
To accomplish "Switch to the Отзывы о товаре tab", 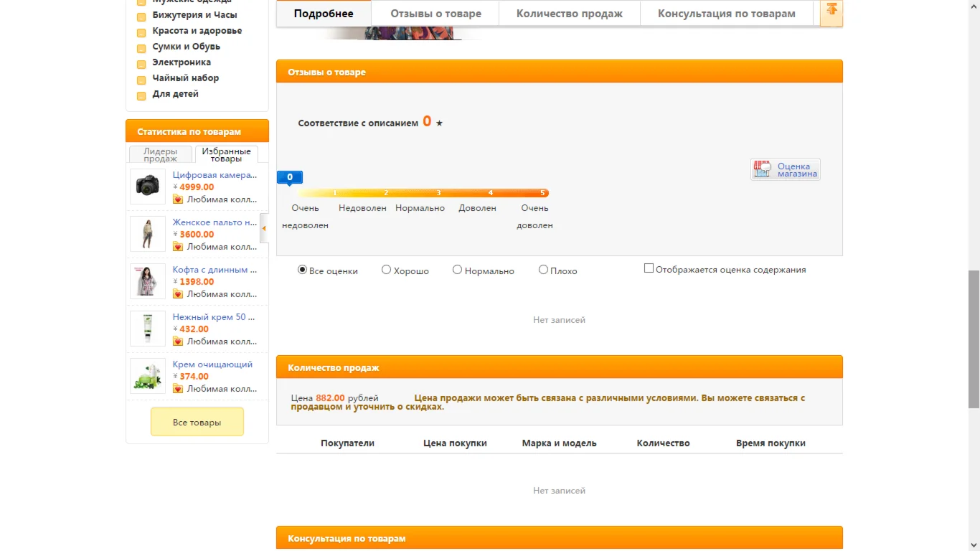I will [x=435, y=14].
